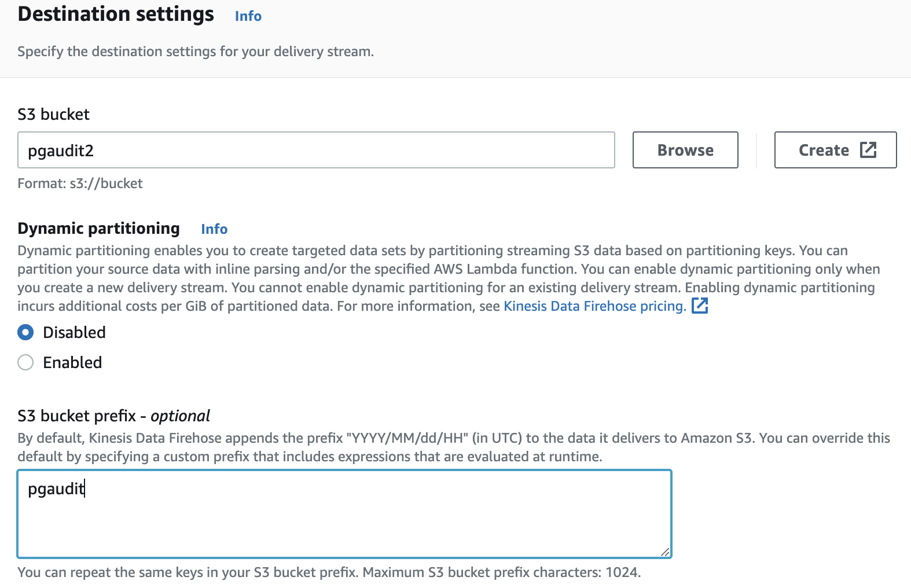Grab the prefix text area resize handle
Image resolution: width=911 pixels, height=588 pixels.
click(x=665, y=552)
